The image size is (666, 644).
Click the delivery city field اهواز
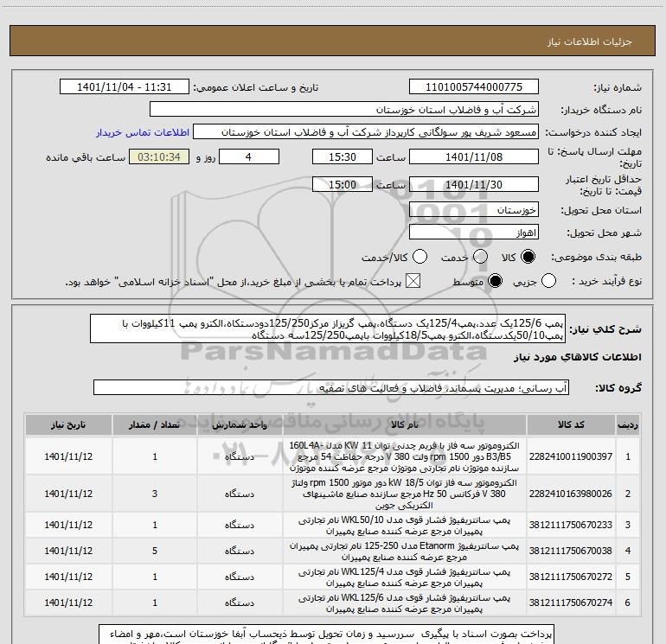pos(474,233)
